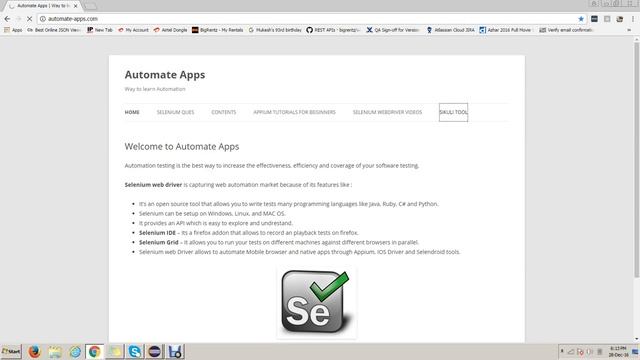Image resolution: width=640 pixels, height=360 pixels.
Task: Stop page loading with the X button
Action: click(x=29, y=19)
